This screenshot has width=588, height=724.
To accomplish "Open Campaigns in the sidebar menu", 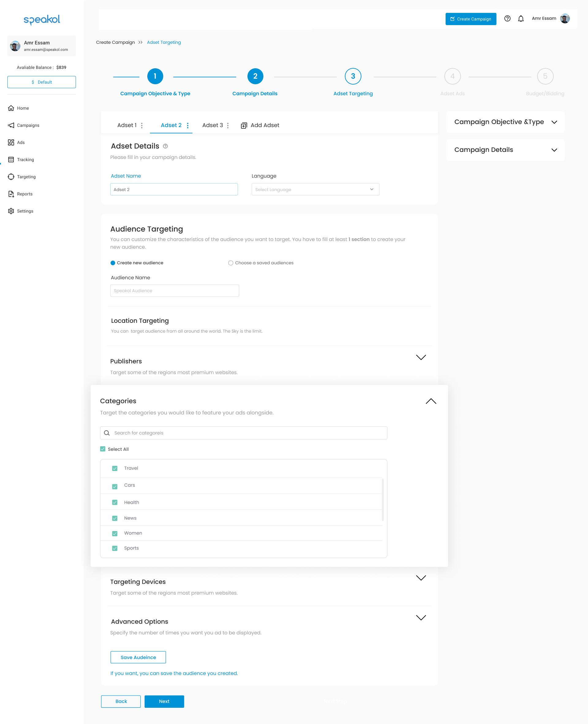I will click(x=28, y=125).
